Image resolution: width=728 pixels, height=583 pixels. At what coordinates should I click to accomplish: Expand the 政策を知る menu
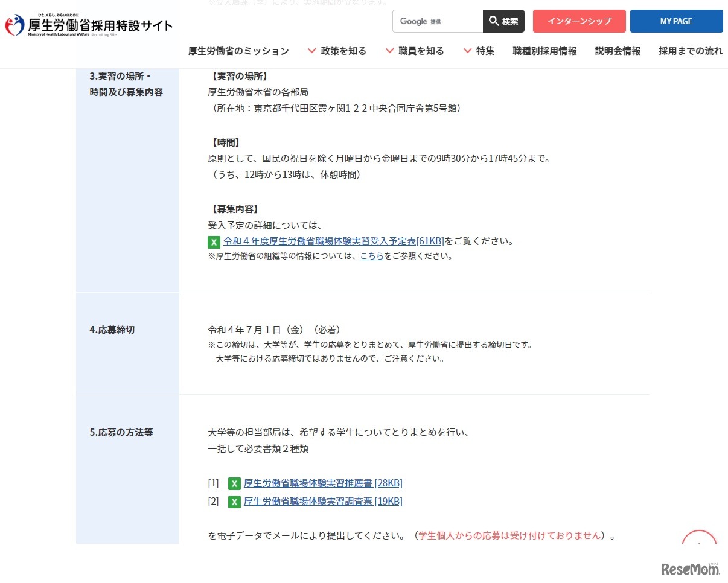pyautogui.click(x=337, y=51)
